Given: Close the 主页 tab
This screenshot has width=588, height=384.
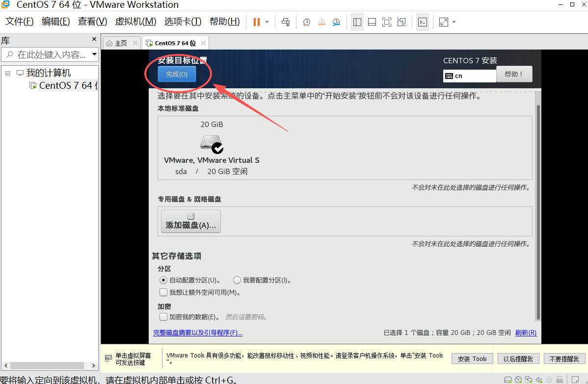Looking at the screenshot, I should [135, 43].
